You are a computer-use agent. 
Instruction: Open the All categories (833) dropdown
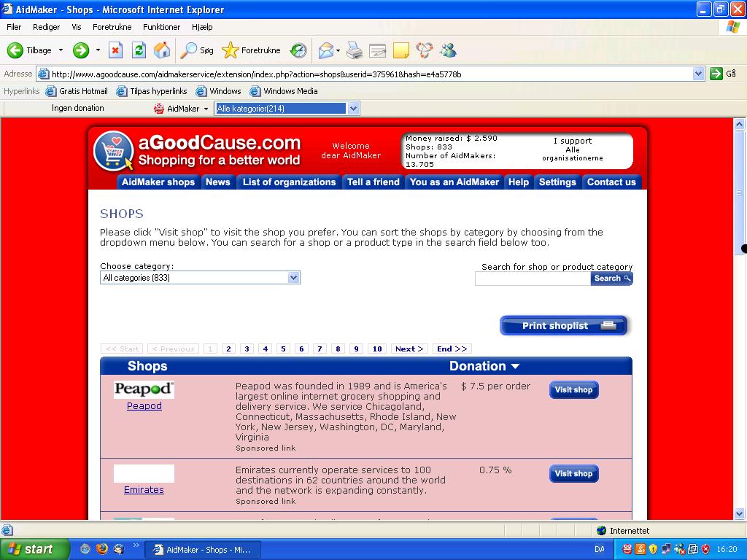coord(200,278)
